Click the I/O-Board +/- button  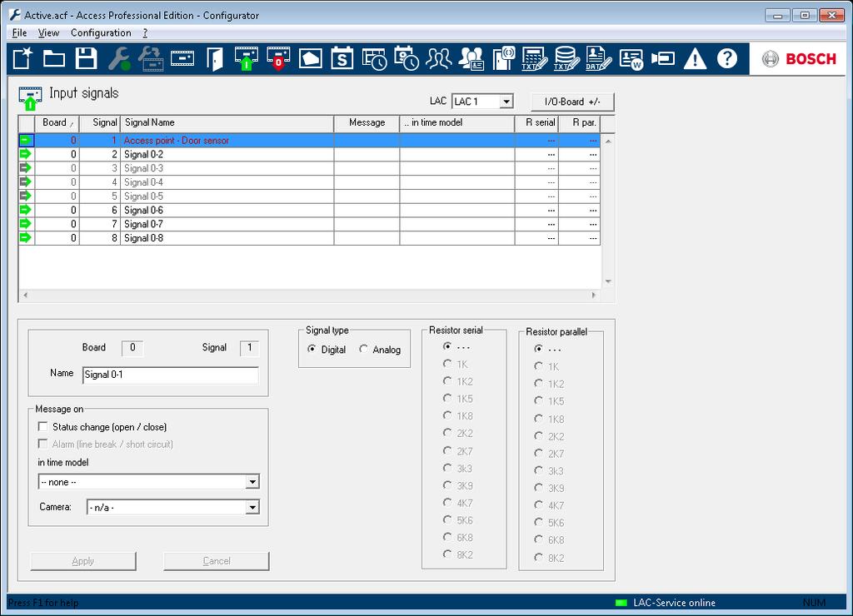tap(572, 102)
